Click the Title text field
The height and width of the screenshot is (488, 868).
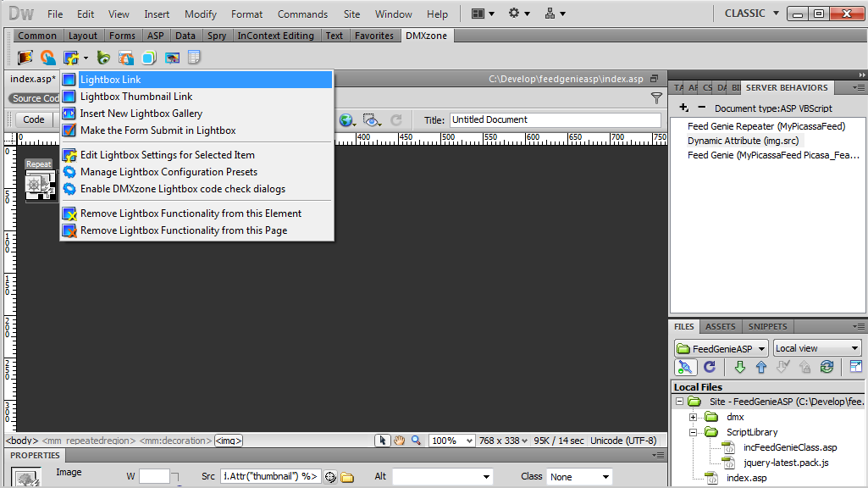556,120
